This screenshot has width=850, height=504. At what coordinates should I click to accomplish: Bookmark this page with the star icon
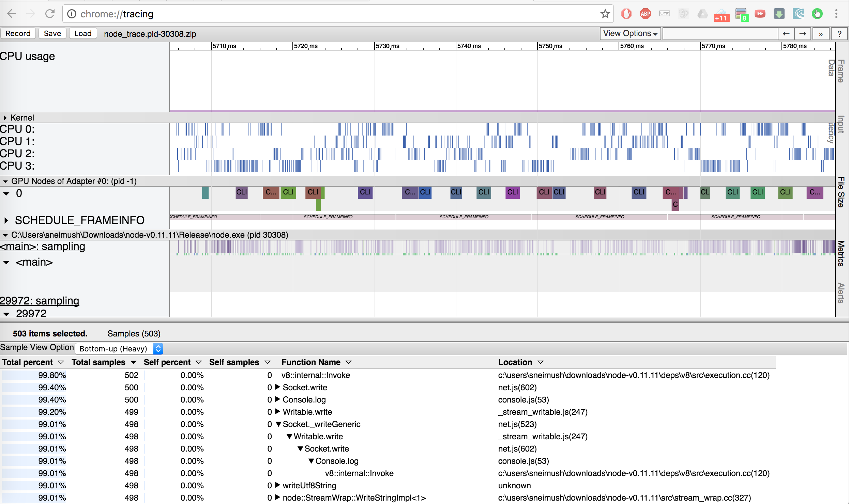coord(605,14)
